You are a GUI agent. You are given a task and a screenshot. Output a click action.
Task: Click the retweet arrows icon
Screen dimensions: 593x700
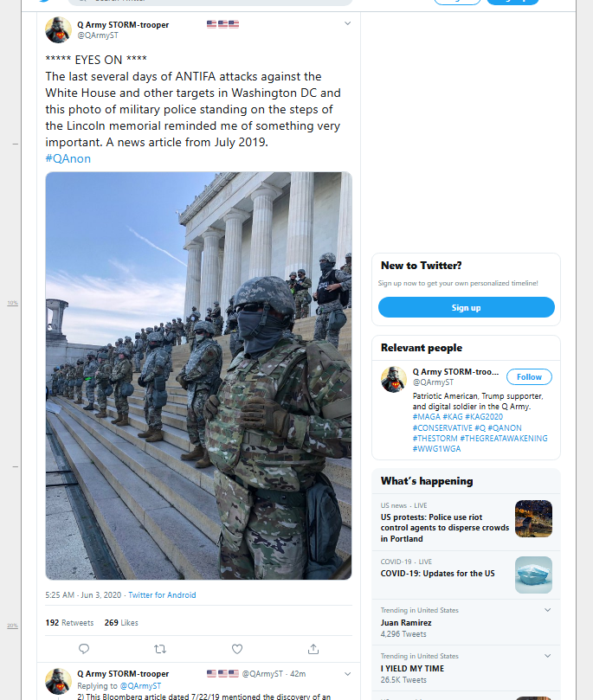[160, 649]
